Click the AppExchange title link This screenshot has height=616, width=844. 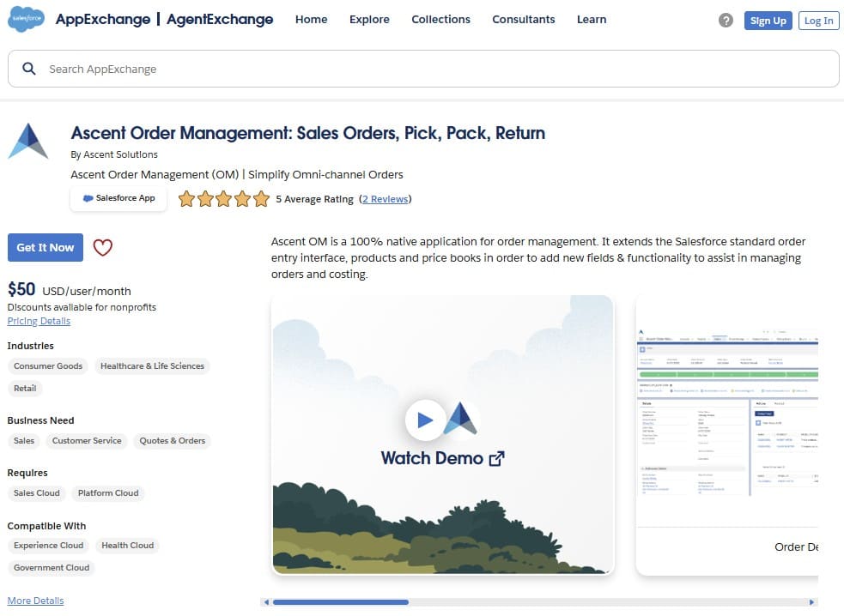pyautogui.click(x=103, y=20)
